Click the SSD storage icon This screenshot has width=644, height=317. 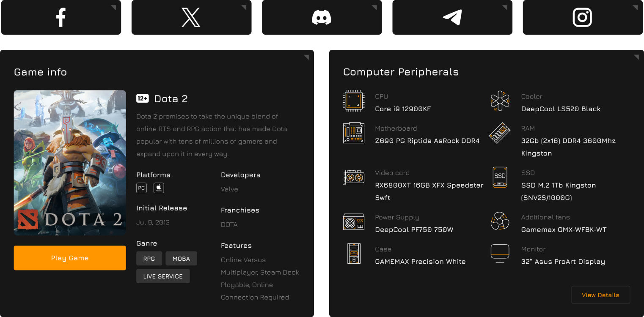(x=500, y=177)
